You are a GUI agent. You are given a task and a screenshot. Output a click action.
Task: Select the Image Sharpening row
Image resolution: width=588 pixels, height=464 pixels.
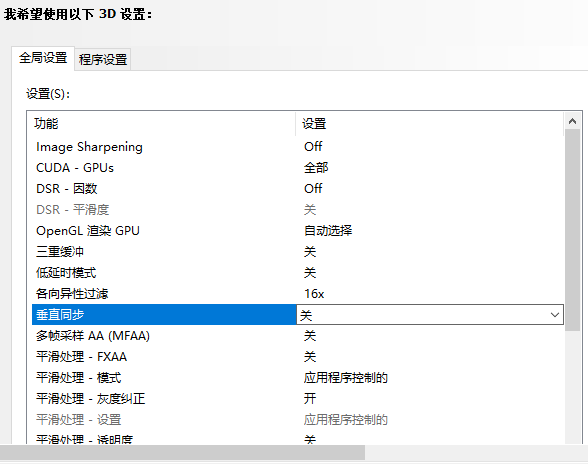pyautogui.click(x=298, y=147)
